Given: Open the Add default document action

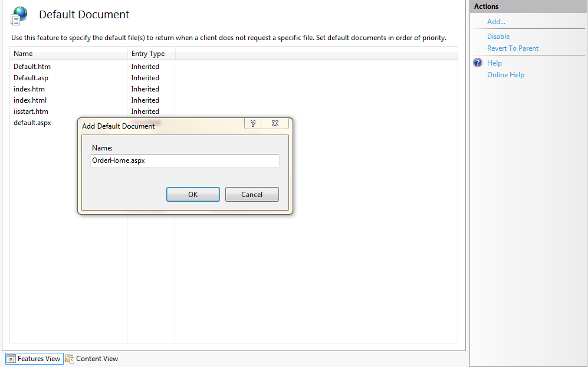Looking at the screenshot, I should [495, 21].
